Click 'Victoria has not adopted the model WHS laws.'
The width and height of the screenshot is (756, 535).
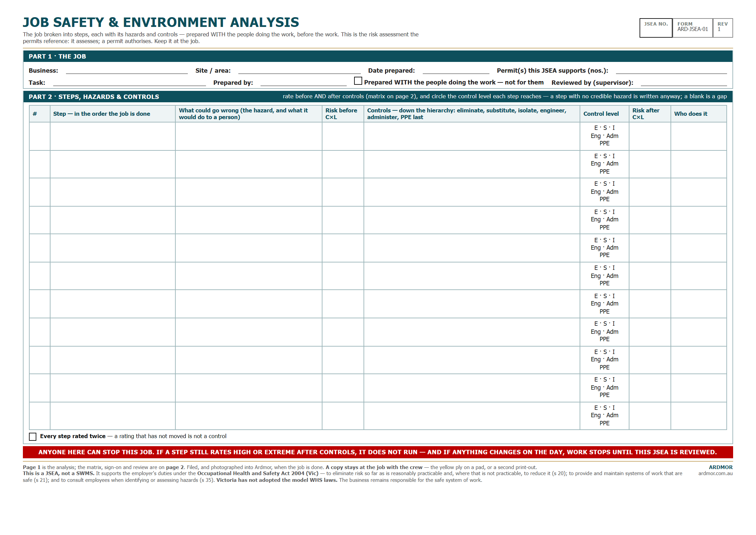pyautogui.click(x=277, y=480)
